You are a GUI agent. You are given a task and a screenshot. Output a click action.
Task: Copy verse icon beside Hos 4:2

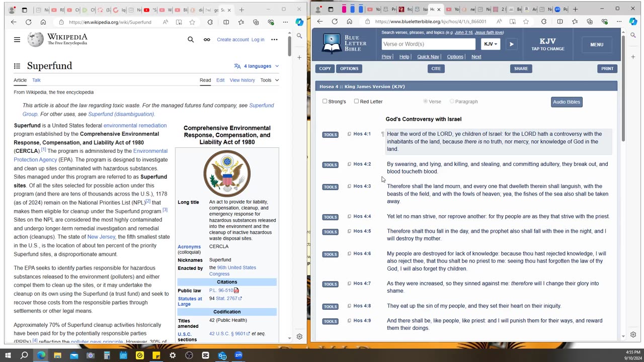349,164
